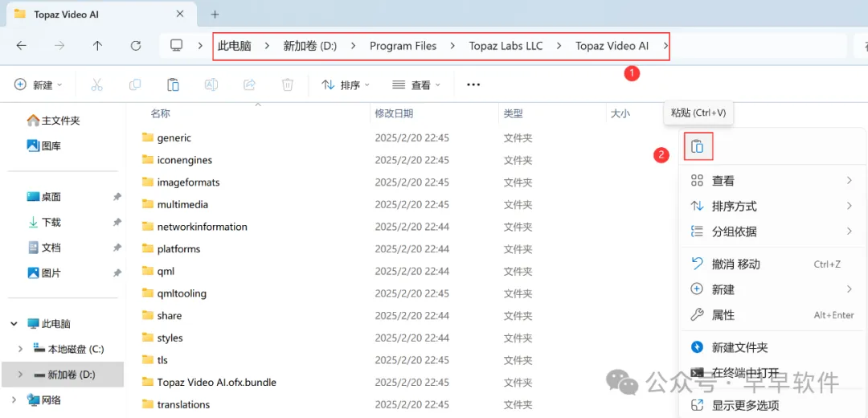Image resolution: width=868 pixels, height=418 pixels.
Task: Sort by 修改日期 column header
Action: pos(394,113)
